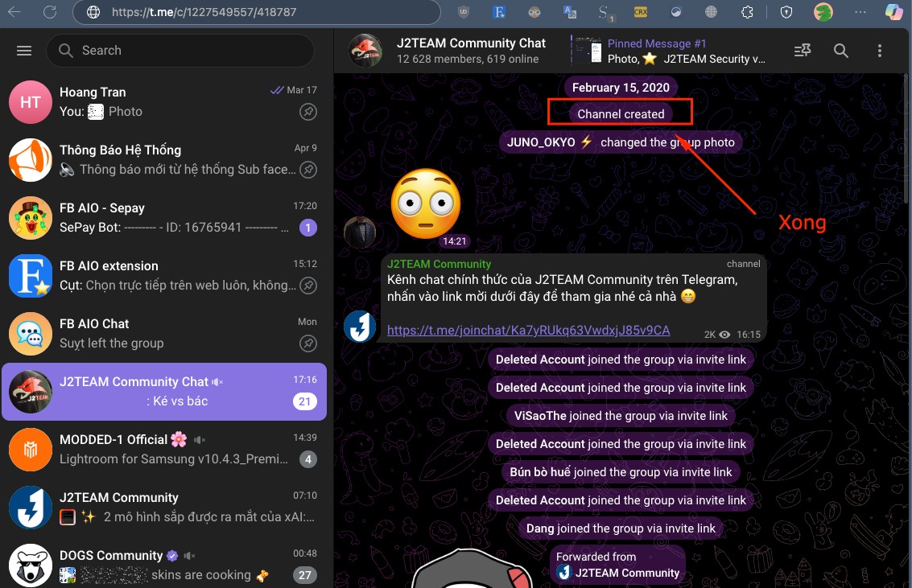Open the t.me/joinchat invite link
Screen dimensions: 912x588
pyautogui.click(x=528, y=330)
